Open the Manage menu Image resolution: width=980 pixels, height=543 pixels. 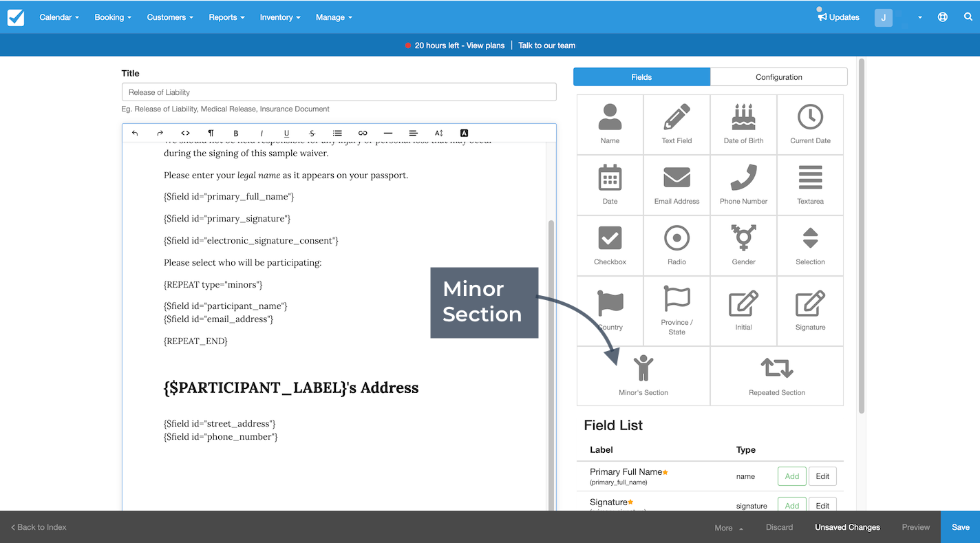coord(334,17)
